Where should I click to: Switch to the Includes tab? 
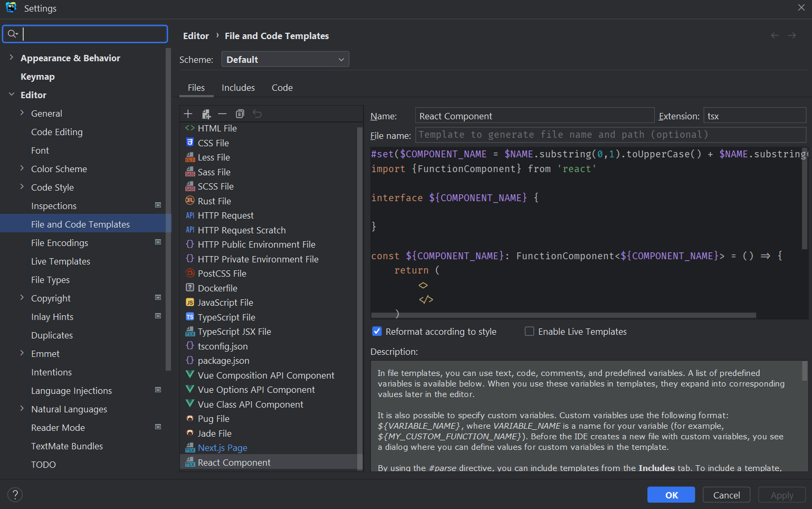(238, 88)
